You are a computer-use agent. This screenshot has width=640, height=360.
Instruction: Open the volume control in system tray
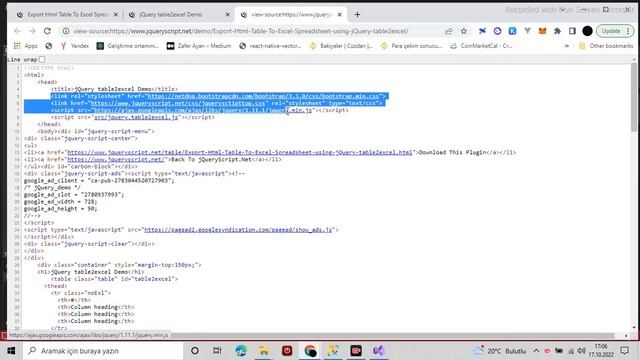[582, 351]
